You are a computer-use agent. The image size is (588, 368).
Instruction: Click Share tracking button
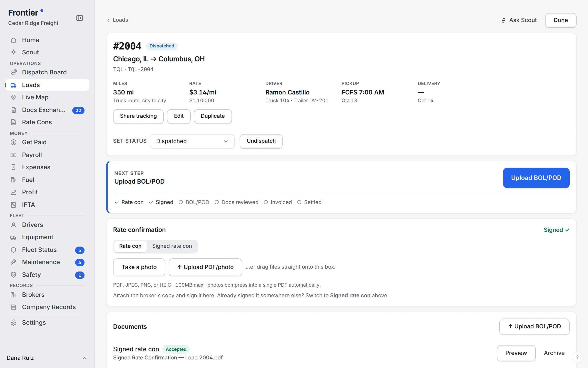tap(138, 116)
